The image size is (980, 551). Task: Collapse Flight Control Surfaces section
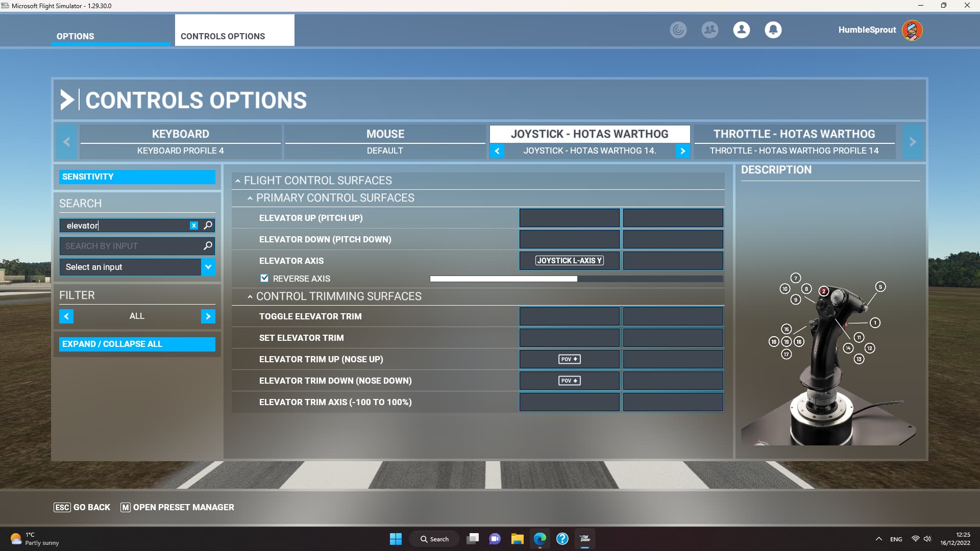click(238, 181)
